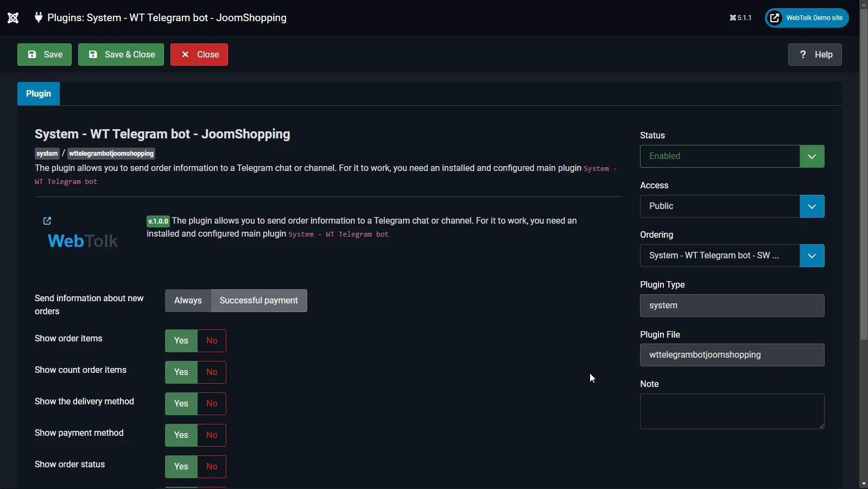Click the red Close button
The height and width of the screenshot is (489, 868).
(x=199, y=54)
